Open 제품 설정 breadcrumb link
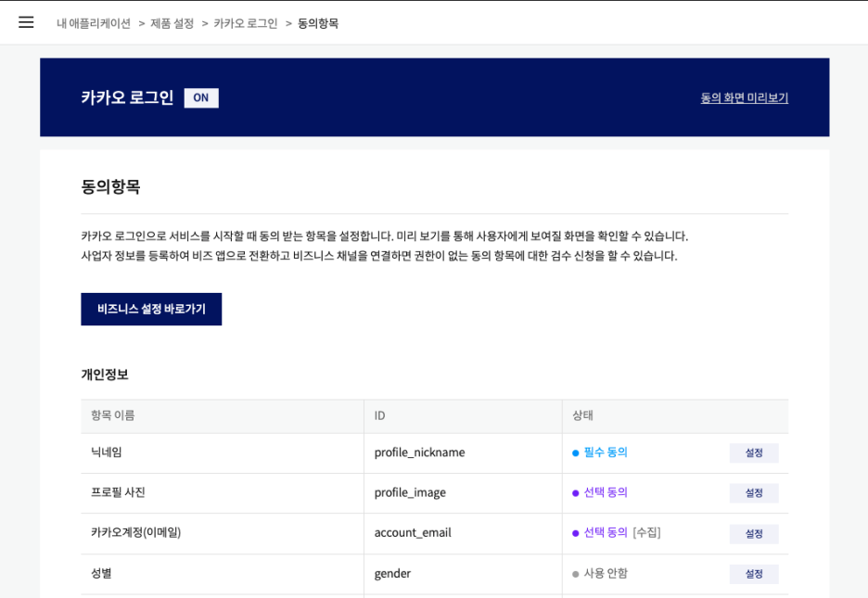Viewport: 868px width, 598px height. pos(172,23)
